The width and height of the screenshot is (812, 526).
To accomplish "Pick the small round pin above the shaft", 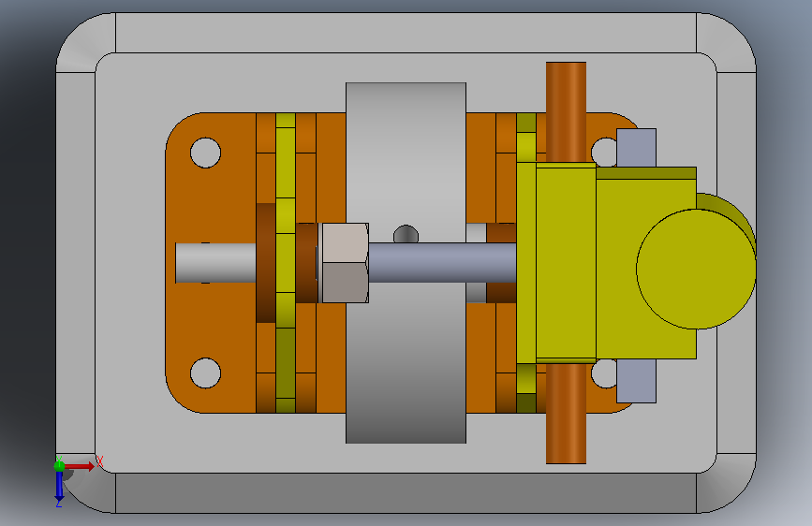I will [406, 234].
